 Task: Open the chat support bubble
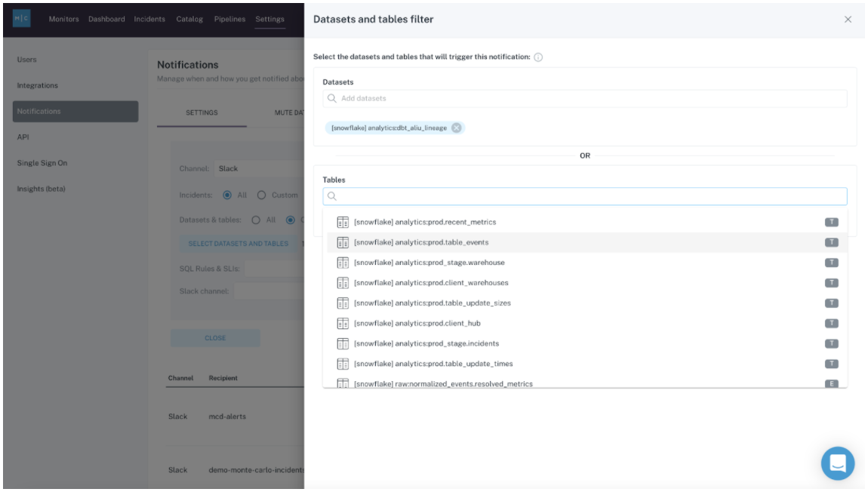838,463
